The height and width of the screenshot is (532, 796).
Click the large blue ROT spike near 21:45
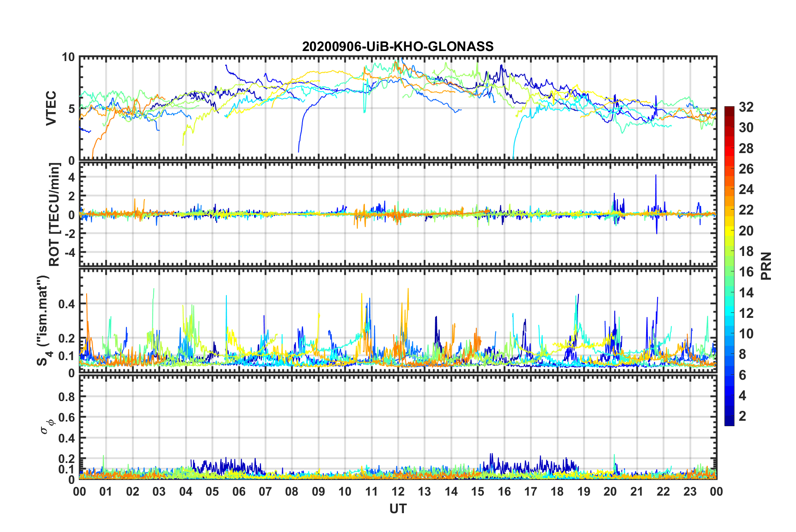(656, 204)
